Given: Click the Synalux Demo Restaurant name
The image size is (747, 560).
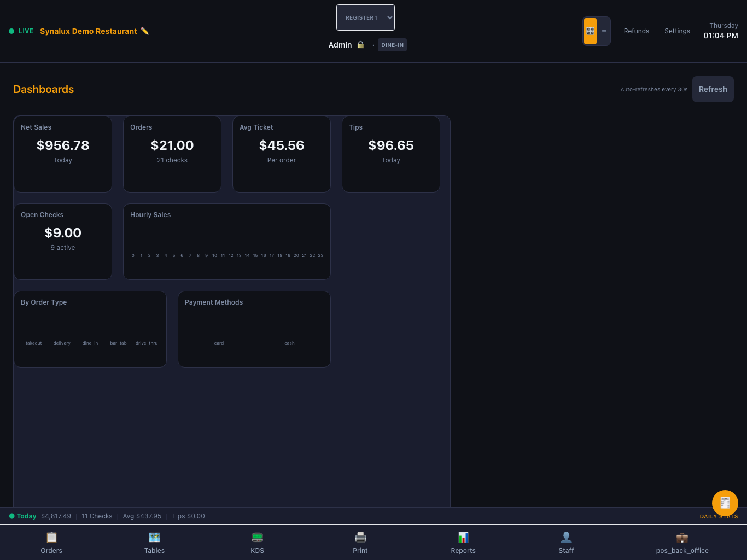Looking at the screenshot, I should coord(89,31).
